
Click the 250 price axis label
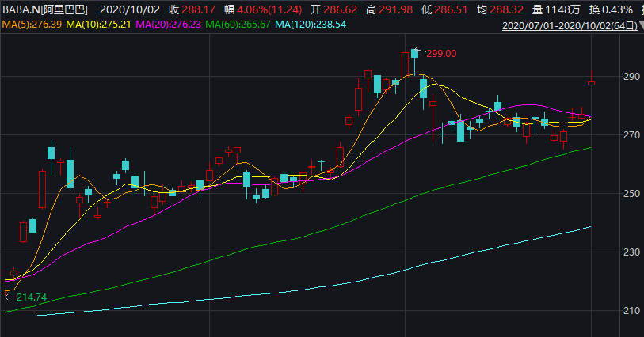629,194
